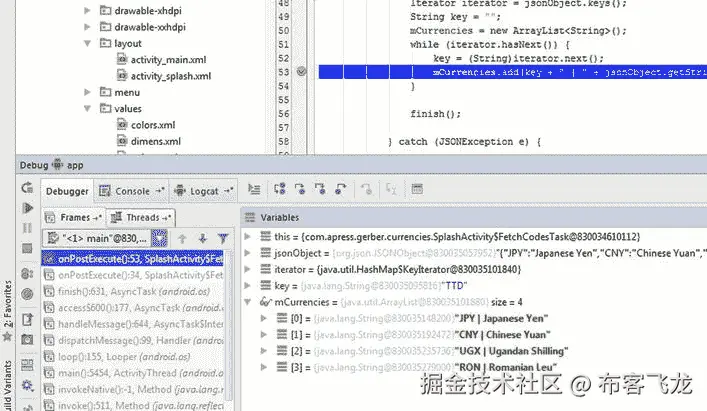Open activity_main.xml in project tree
Screen dimensions: 707x411
coord(161,59)
